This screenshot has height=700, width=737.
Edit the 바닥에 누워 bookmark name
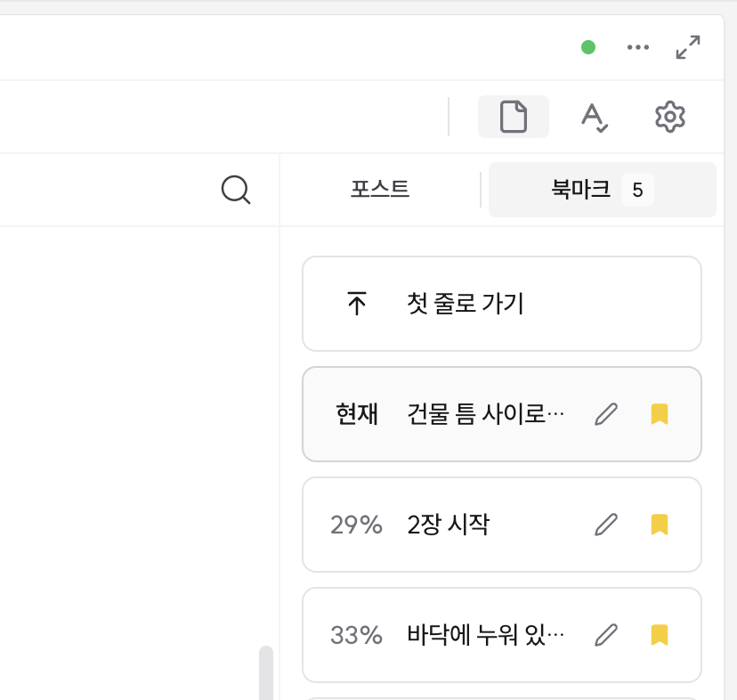pyautogui.click(x=606, y=635)
